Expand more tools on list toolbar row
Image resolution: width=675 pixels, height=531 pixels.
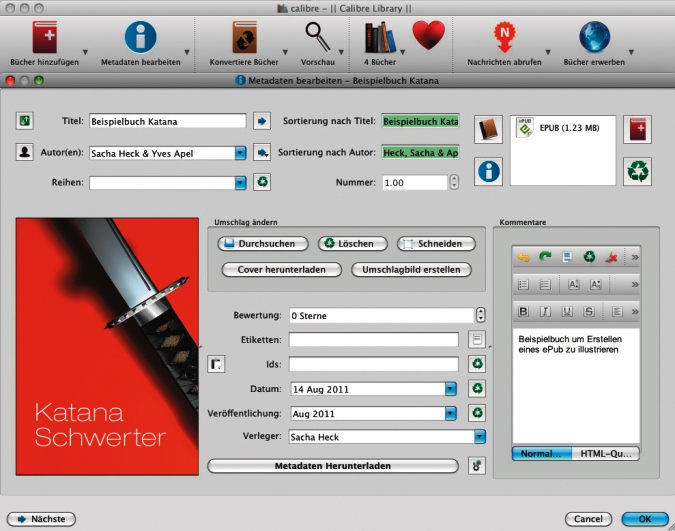[635, 285]
